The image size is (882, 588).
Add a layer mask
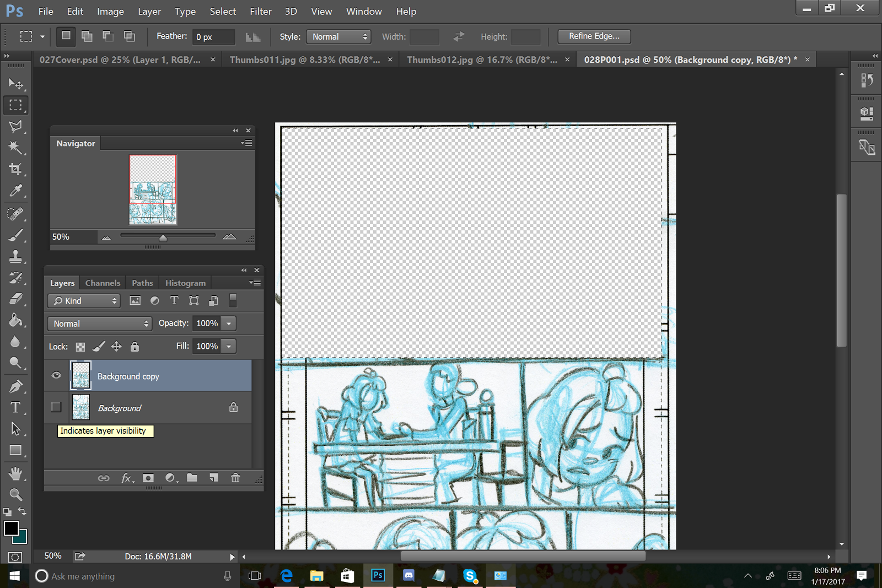click(148, 478)
